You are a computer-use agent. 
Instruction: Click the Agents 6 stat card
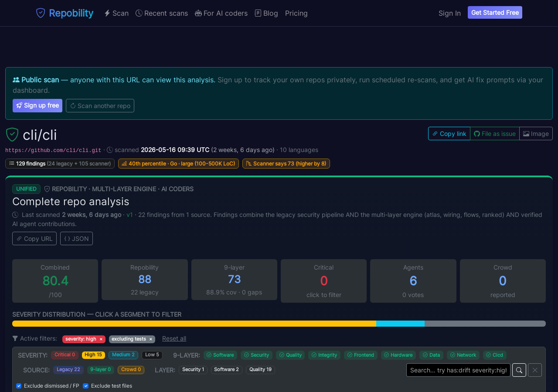pos(413,281)
